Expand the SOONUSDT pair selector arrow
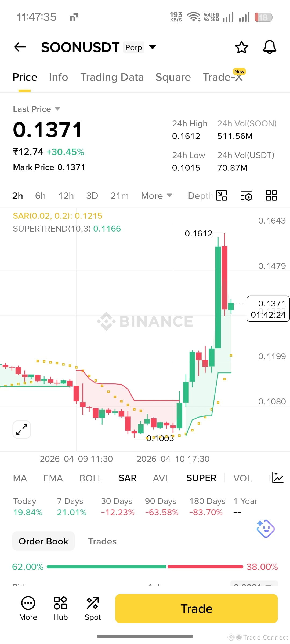 coord(153,47)
